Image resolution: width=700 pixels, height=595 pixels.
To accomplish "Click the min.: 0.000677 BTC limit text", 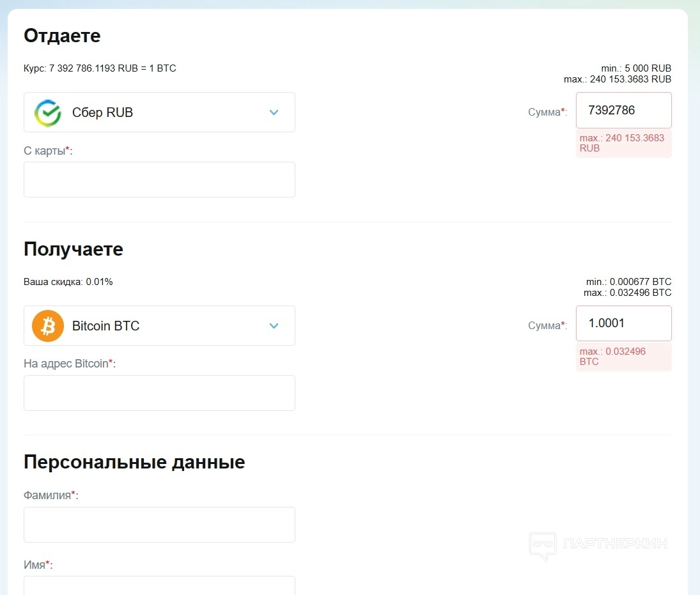I will [628, 282].
